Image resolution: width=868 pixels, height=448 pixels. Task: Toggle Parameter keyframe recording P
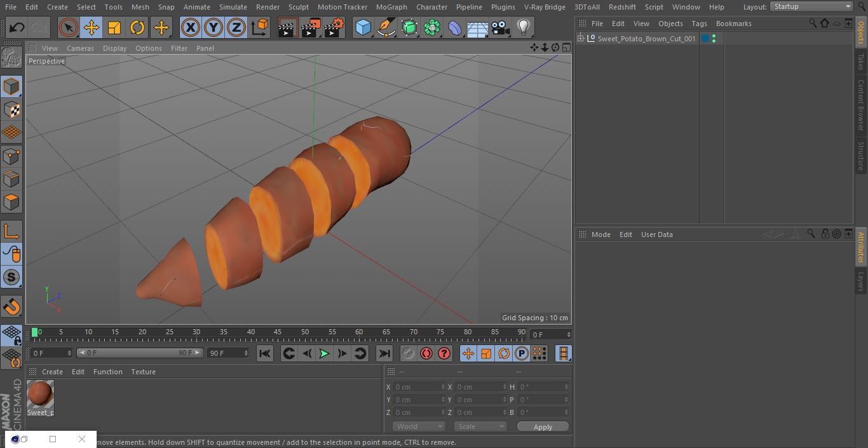pos(522,353)
